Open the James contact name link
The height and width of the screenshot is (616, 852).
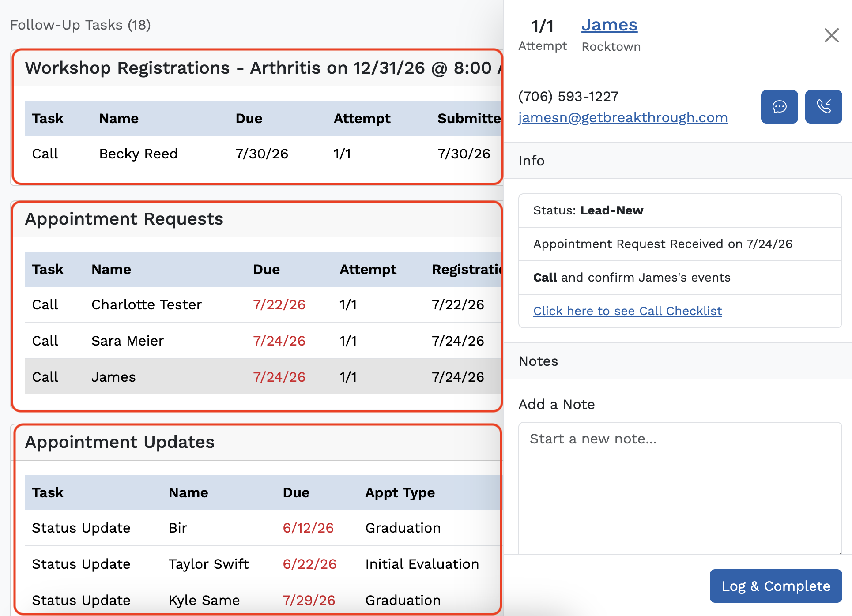(609, 25)
